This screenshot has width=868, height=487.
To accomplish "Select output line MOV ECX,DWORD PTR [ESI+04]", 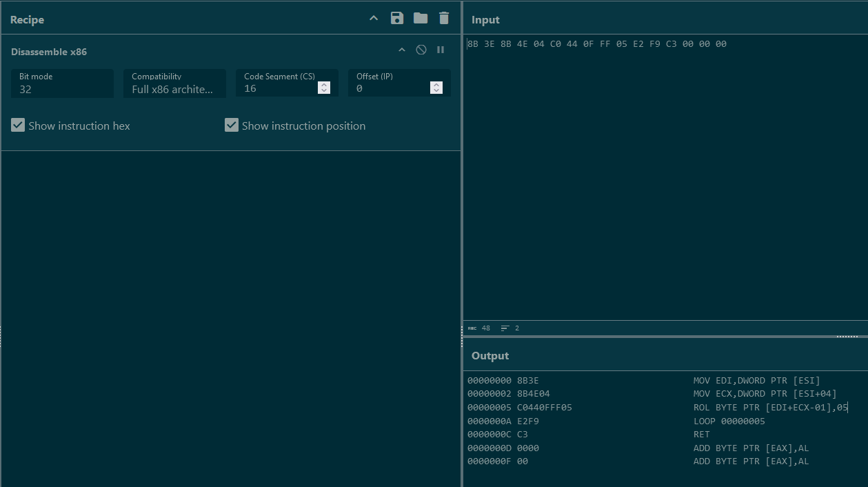I will tap(765, 394).
